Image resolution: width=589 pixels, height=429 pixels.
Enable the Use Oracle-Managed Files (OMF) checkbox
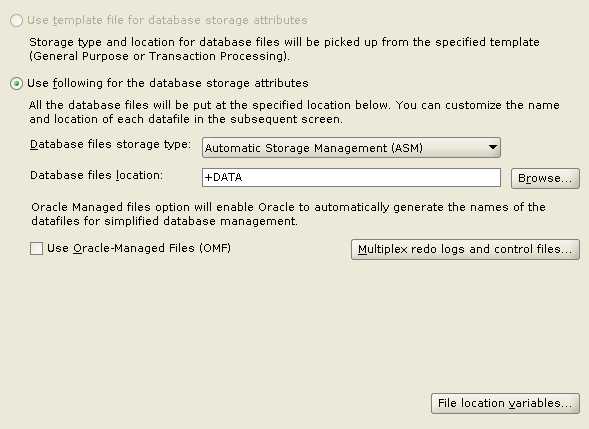36,248
